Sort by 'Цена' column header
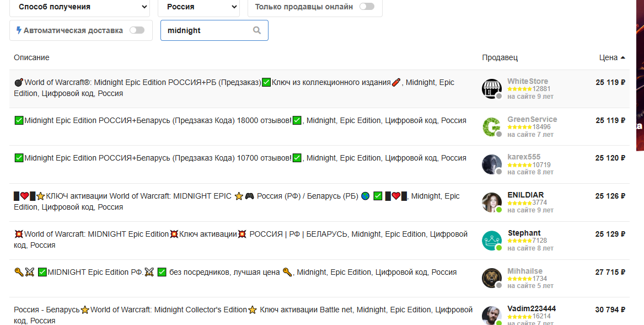 click(x=608, y=57)
